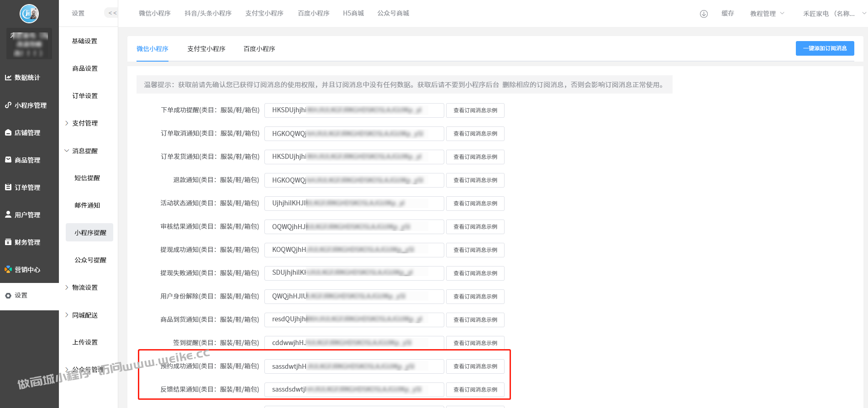This screenshot has width=868, height=408.
Task: View subscription example for 商品到货通知
Action: pos(475,320)
